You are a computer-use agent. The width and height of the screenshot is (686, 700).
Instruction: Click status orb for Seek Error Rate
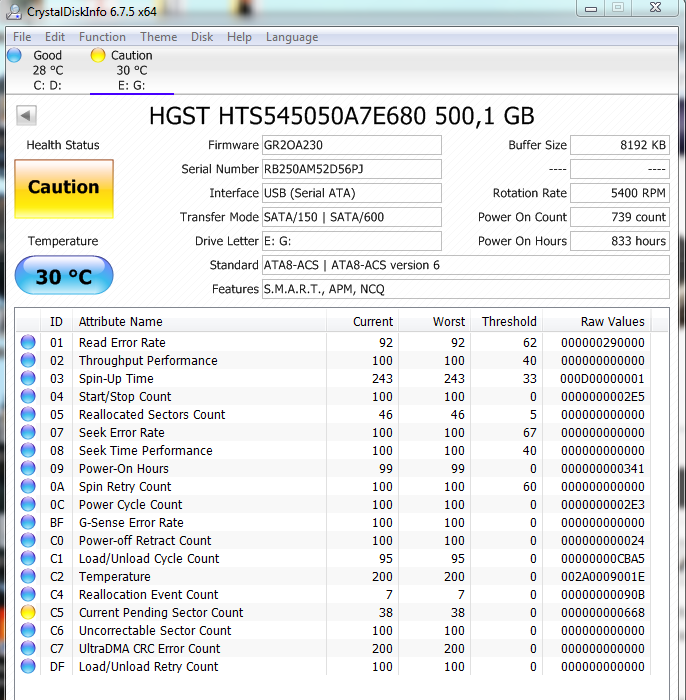(x=28, y=433)
